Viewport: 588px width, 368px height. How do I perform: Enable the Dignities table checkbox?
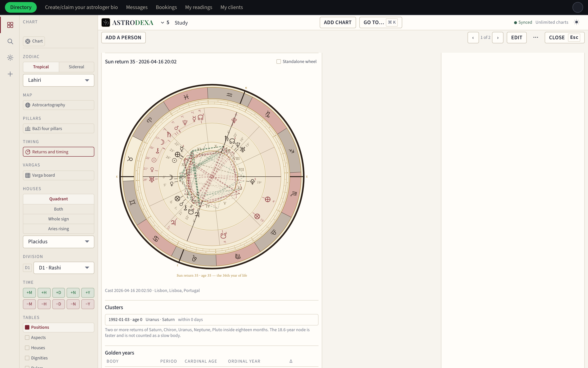[x=27, y=358]
